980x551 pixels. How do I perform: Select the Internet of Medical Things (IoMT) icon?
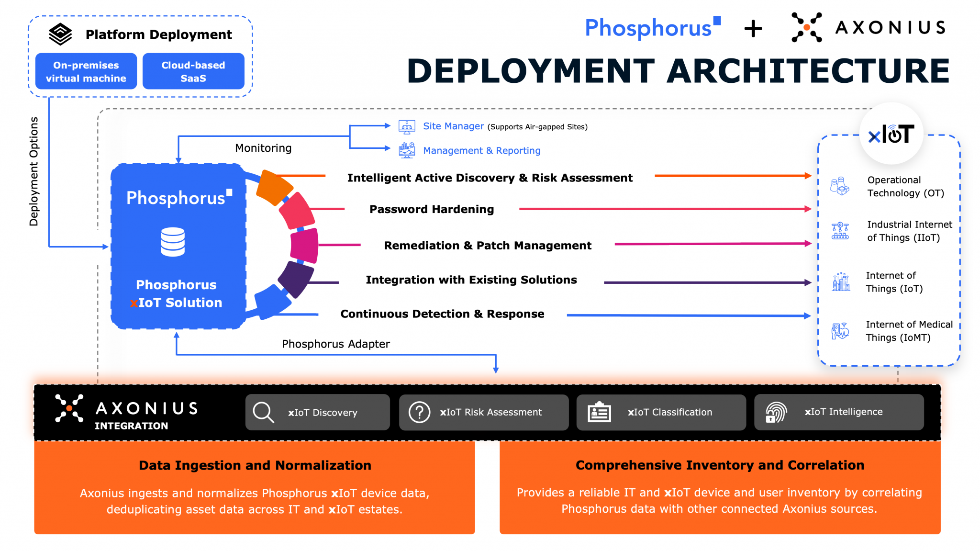[839, 330]
